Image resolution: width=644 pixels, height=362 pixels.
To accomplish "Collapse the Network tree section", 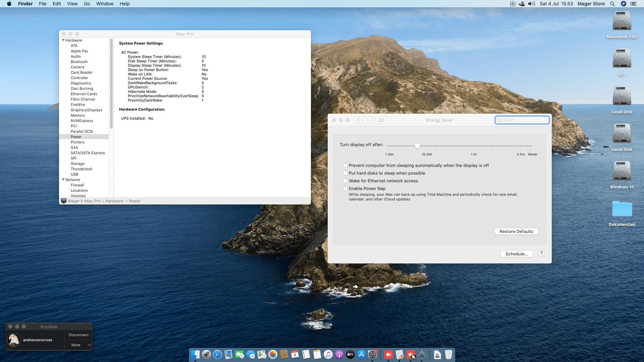I will tap(63, 180).
